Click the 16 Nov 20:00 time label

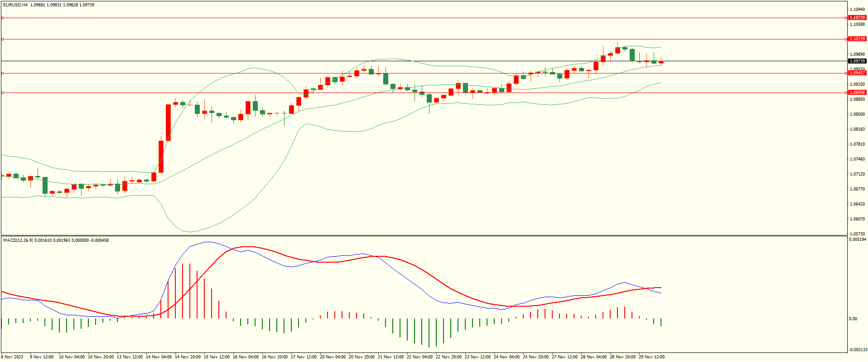click(x=275, y=357)
